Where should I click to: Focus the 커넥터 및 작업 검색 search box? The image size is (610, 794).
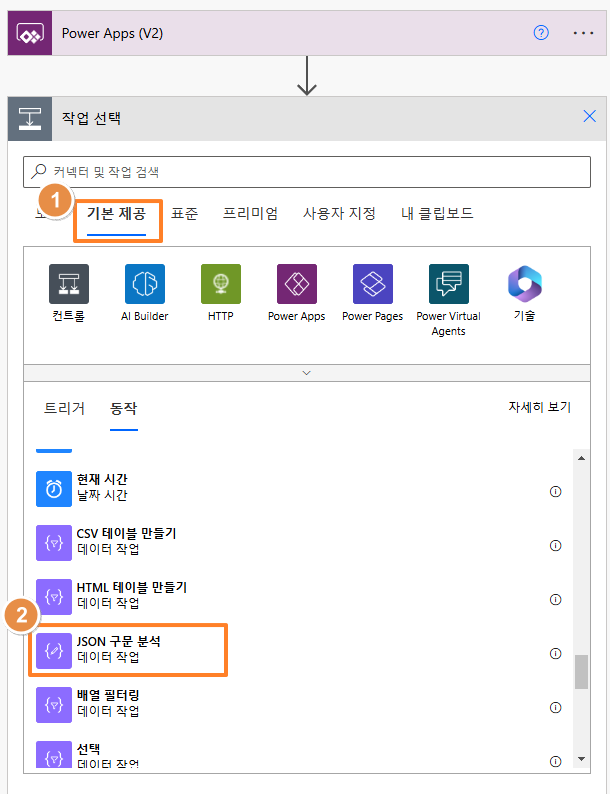coord(307,172)
